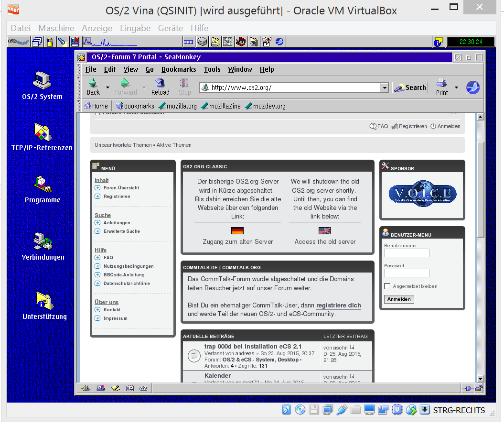The height and width of the screenshot is (426, 504).
Task: Open Composer from the status bar
Action: [116, 388]
